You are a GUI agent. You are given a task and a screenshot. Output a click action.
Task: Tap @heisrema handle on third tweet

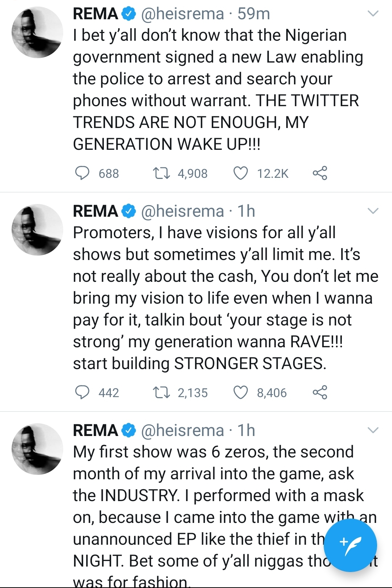coord(182,431)
